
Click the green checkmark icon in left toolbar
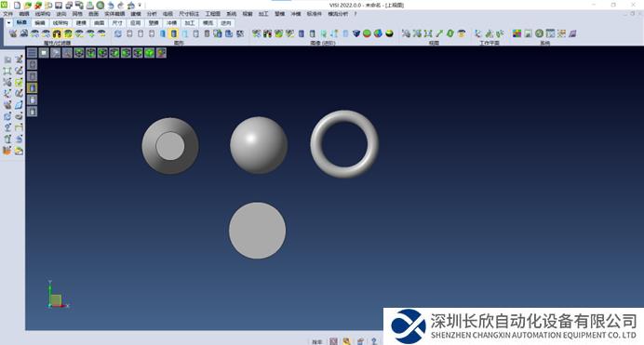(19, 83)
